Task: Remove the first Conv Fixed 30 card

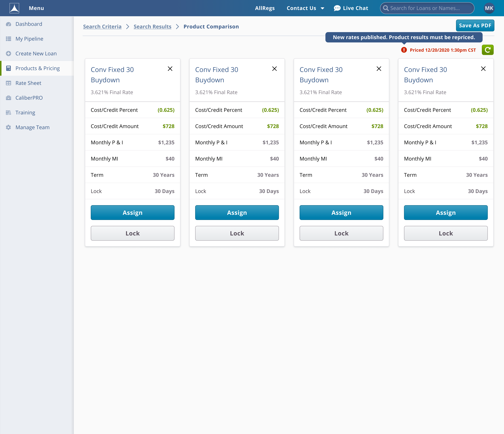Action: coord(170,69)
